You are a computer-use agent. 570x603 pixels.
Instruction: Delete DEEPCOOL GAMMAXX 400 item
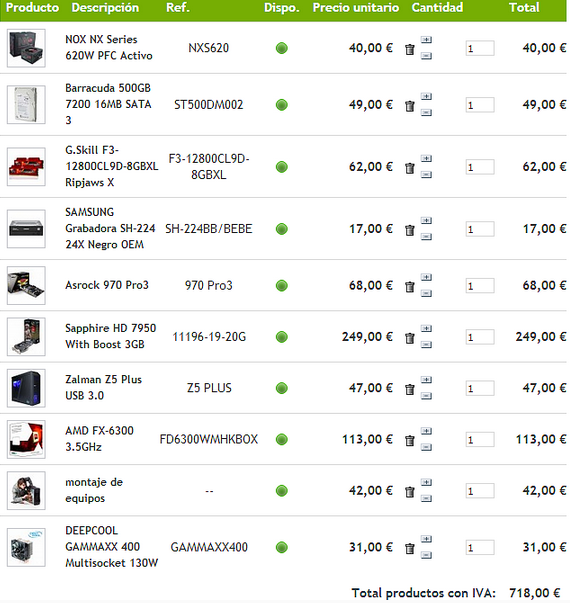click(410, 548)
